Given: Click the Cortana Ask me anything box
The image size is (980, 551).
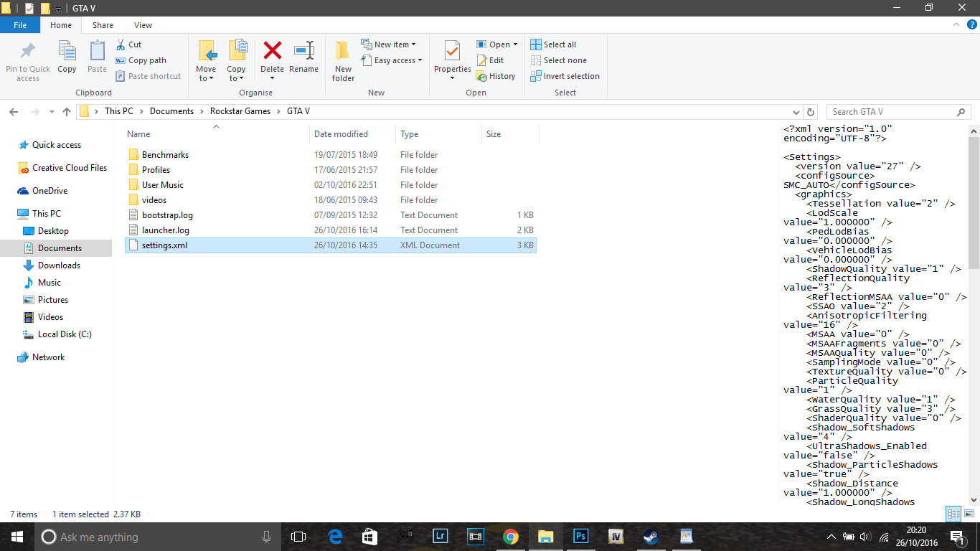Looking at the screenshot, I should point(156,537).
